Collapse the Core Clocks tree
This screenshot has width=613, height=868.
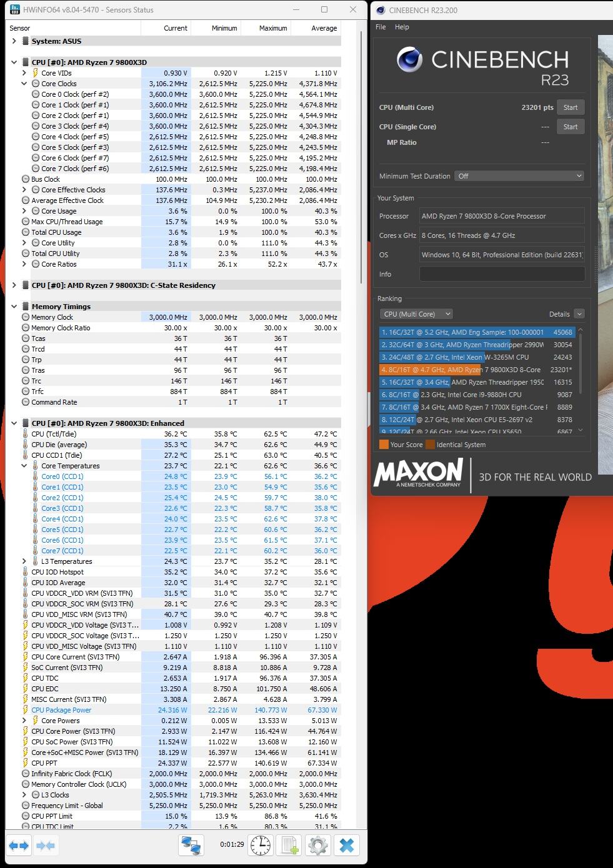24,84
